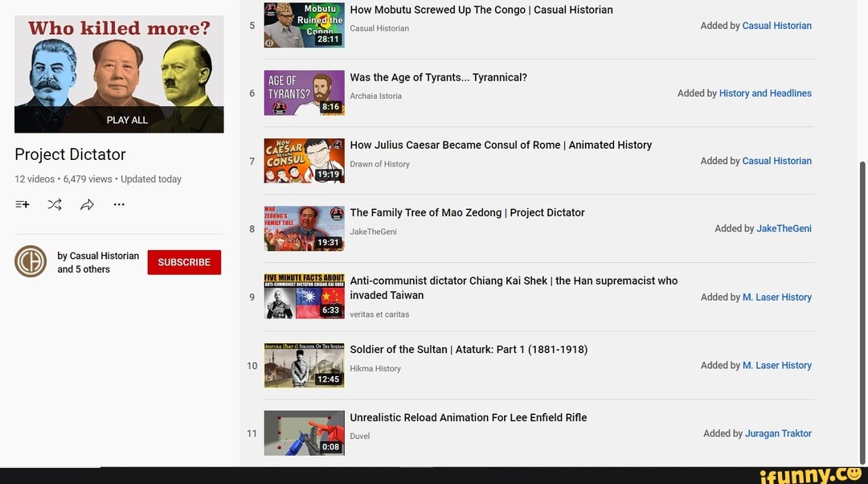This screenshot has width=868, height=484.
Task: Open the Chiang Kai Shek thumbnail
Action: point(304,297)
